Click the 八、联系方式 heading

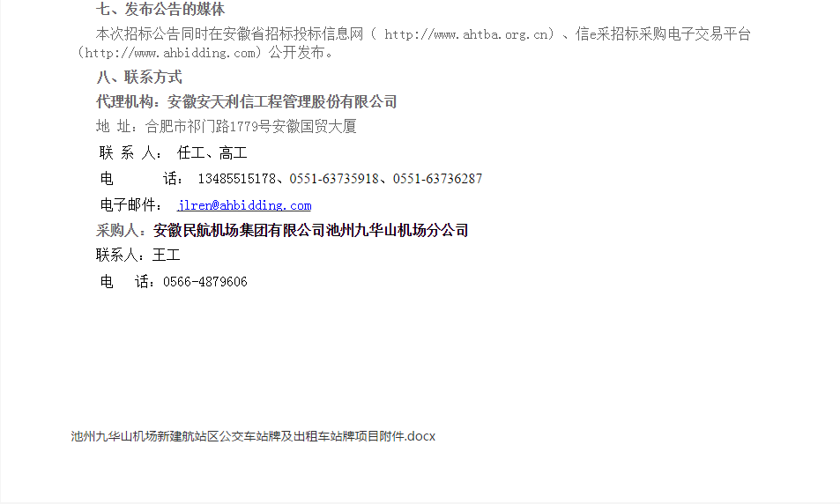click(x=139, y=78)
